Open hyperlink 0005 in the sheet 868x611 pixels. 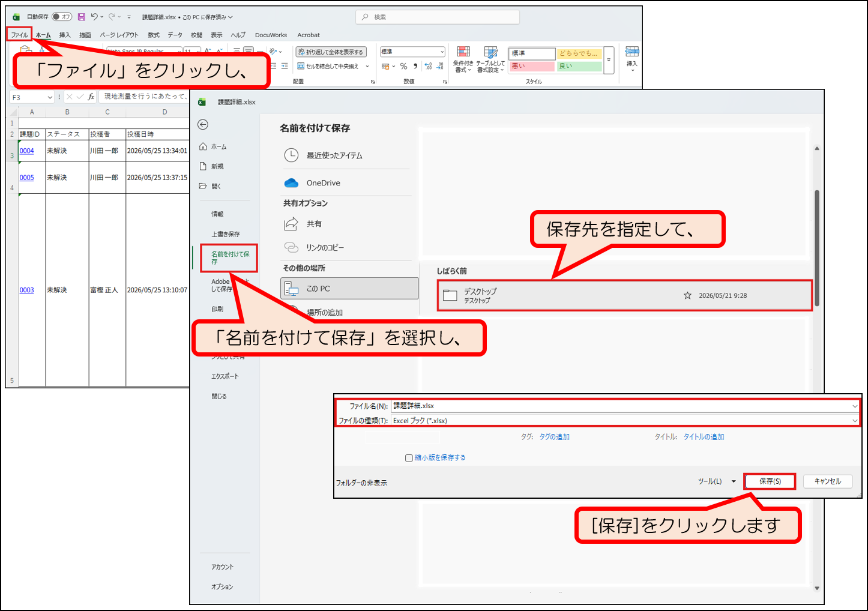tap(26, 178)
